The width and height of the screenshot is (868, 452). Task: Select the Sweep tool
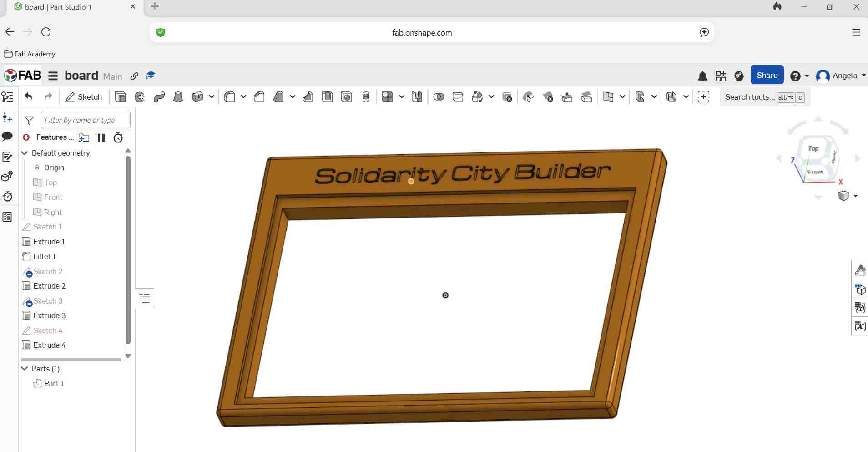coord(159,97)
